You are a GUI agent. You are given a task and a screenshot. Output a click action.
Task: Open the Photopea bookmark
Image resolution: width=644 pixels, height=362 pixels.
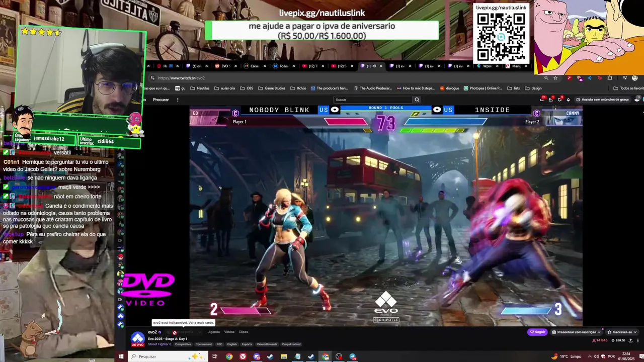(x=482, y=88)
